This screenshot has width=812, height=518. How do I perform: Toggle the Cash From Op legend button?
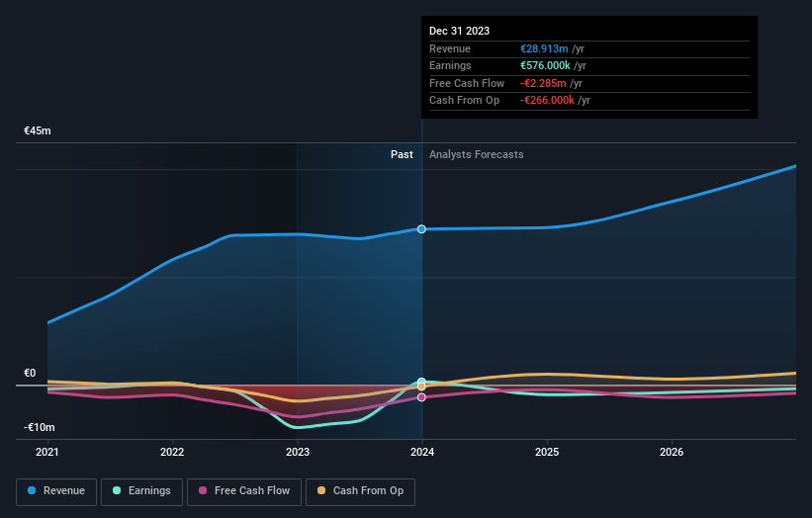360,491
